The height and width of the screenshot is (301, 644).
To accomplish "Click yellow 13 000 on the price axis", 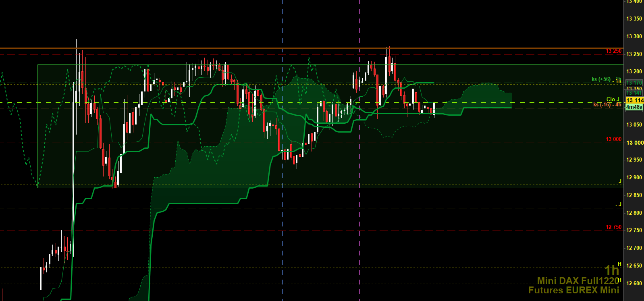I will (x=635, y=143).
